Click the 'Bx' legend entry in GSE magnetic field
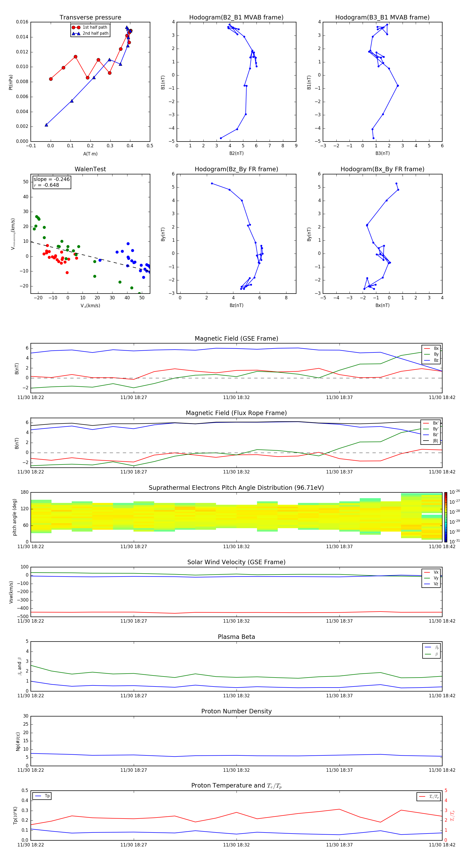The height and width of the screenshot is (868, 473). 431,349
